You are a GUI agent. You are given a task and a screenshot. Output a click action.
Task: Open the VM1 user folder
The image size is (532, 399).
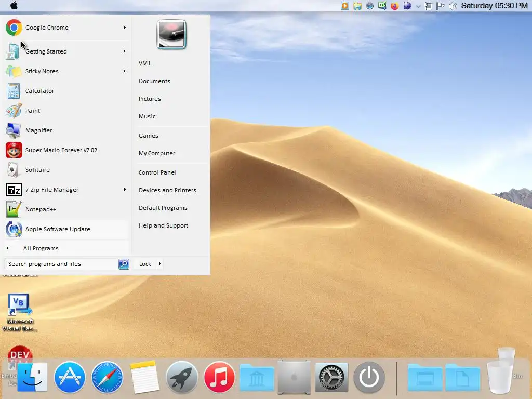[x=144, y=63]
